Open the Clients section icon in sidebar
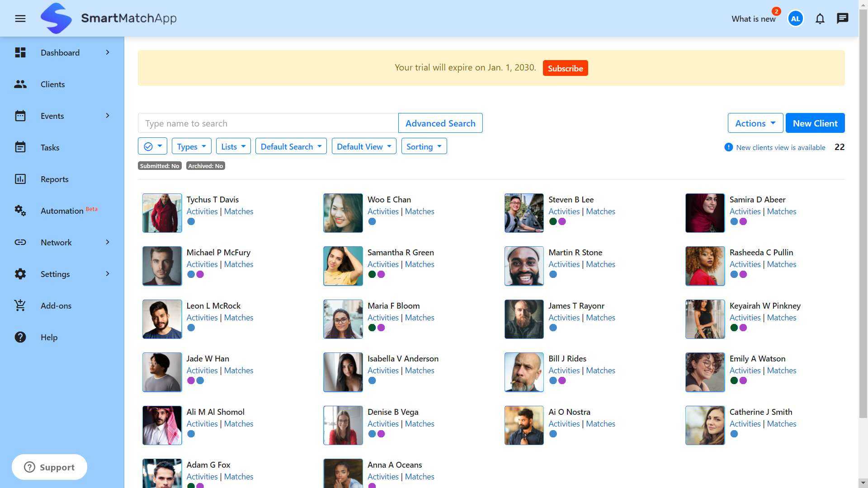This screenshot has width=868, height=488. pyautogui.click(x=20, y=84)
